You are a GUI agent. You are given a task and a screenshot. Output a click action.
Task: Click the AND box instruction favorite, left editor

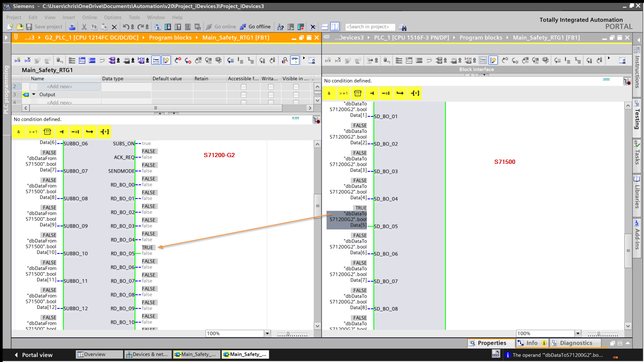18,132
